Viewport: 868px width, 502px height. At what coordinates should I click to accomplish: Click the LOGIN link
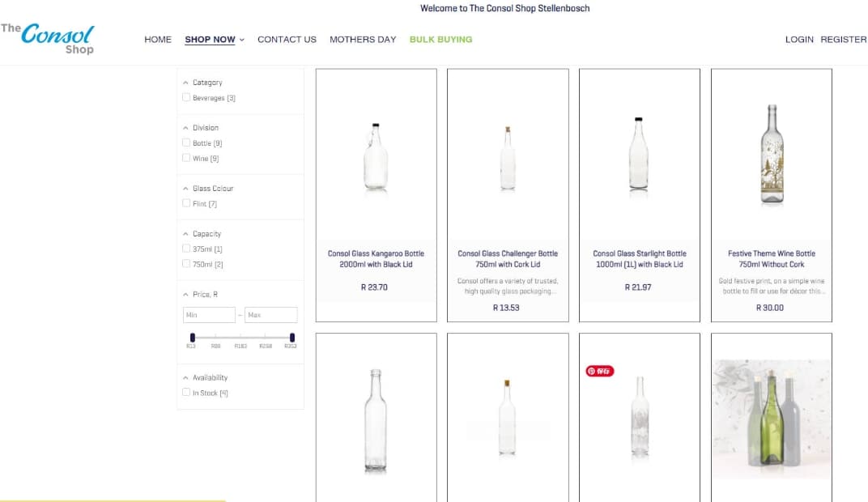(799, 40)
